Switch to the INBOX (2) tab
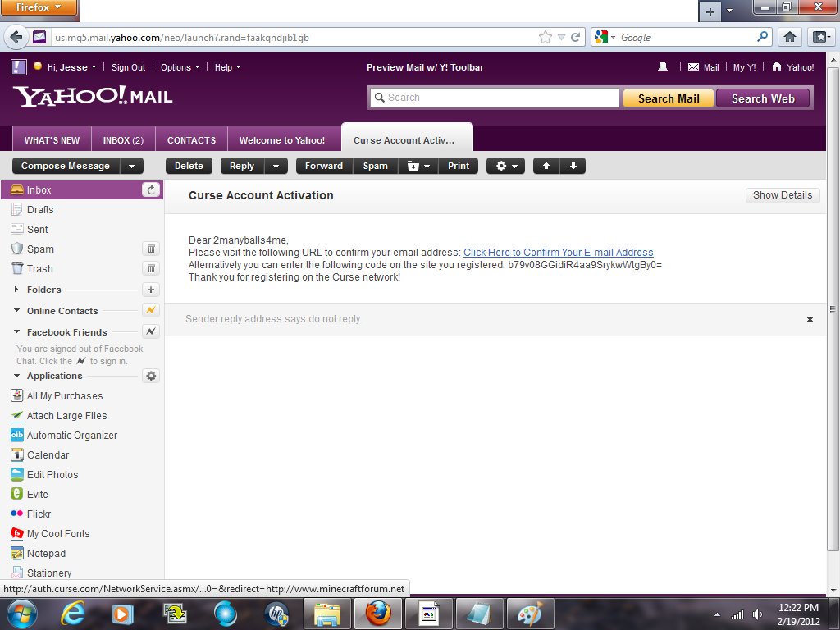This screenshot has height=630, width=840. 123,139
